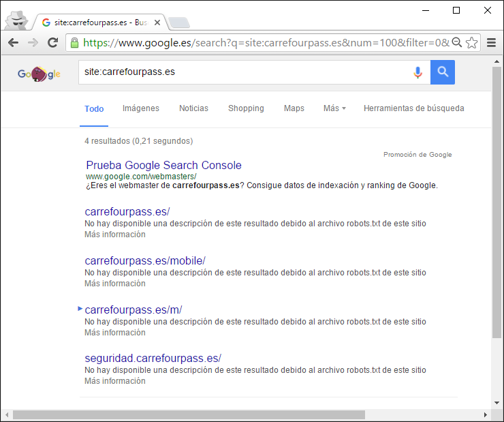504x422 pixels.
Task: Switch to the Imágenes tab
Action: click(x=141, y=108)
